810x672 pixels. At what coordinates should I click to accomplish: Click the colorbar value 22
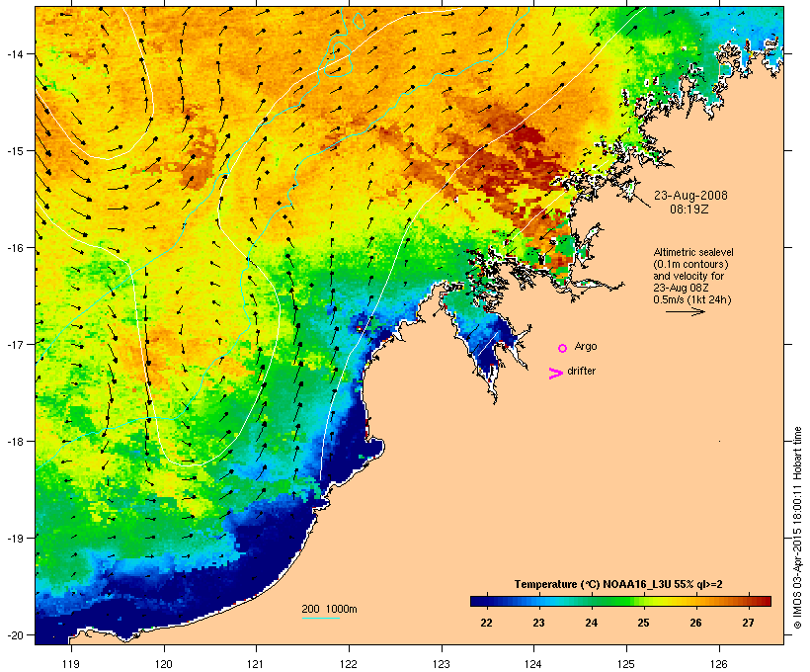click(x=486, y=623)
